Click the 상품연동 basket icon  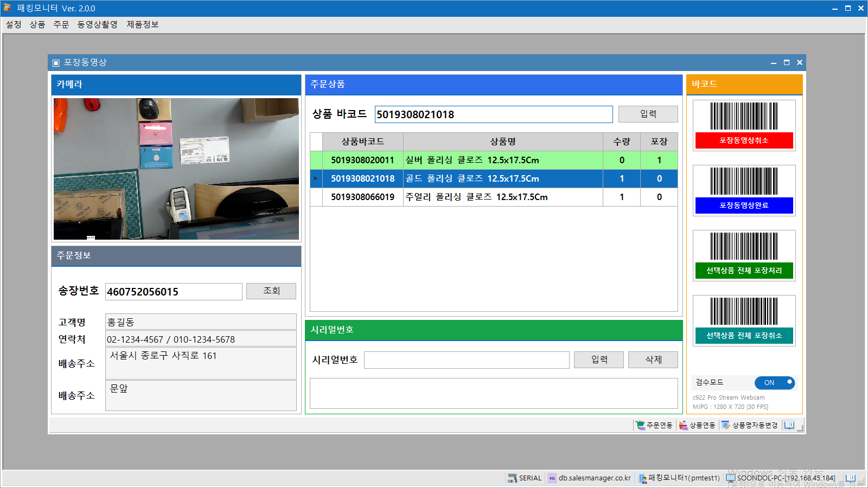pos(684,425)
